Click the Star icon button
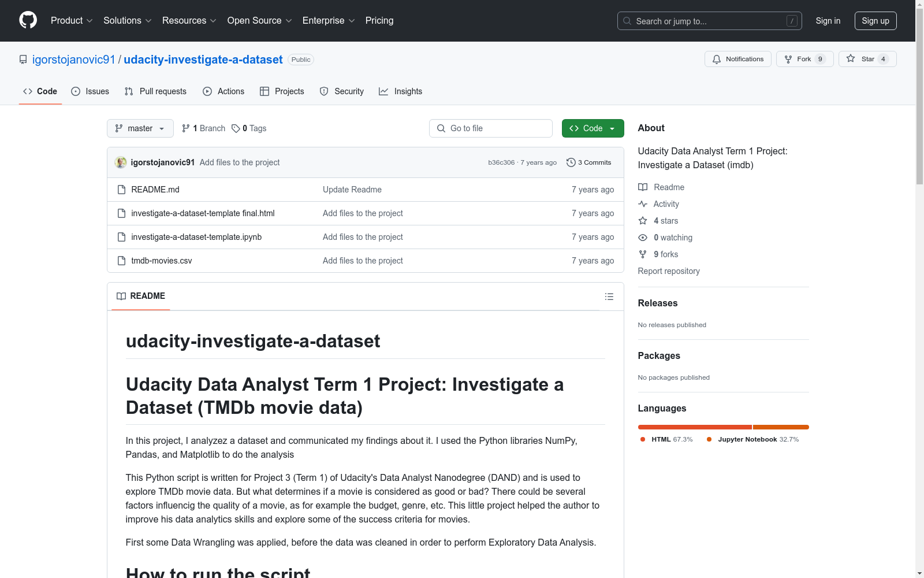This screenshot has height=578, width=924. [x=851, y=59]
